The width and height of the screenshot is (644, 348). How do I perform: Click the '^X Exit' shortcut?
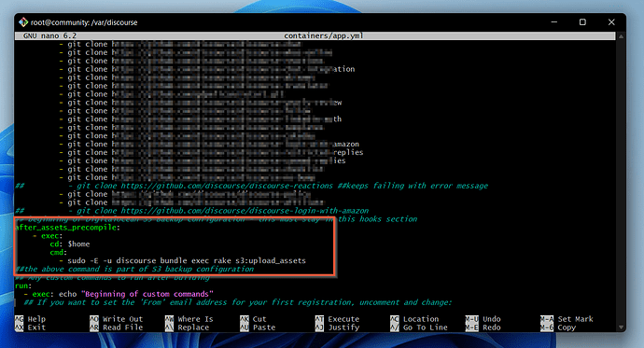tap(31, 327)
